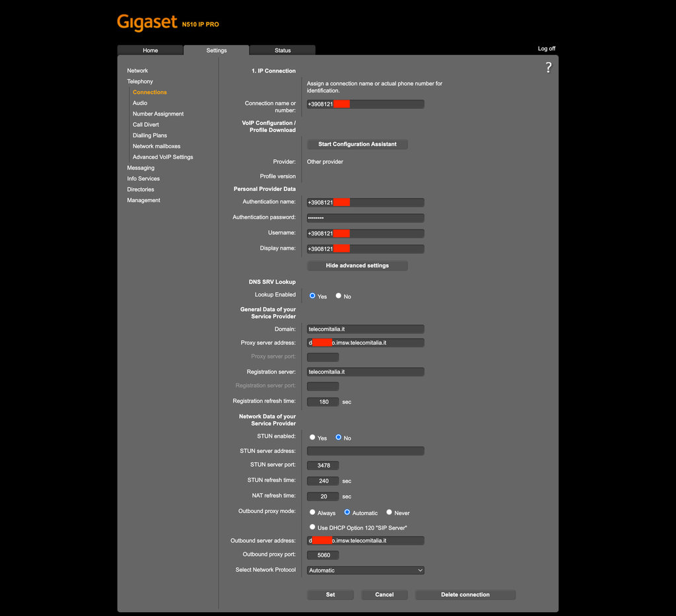Image resolution: width=676 pixels, height=616 pixels.
Task: Select No for DNS SRV Lookup Enabled
Action: coord(339,296)
